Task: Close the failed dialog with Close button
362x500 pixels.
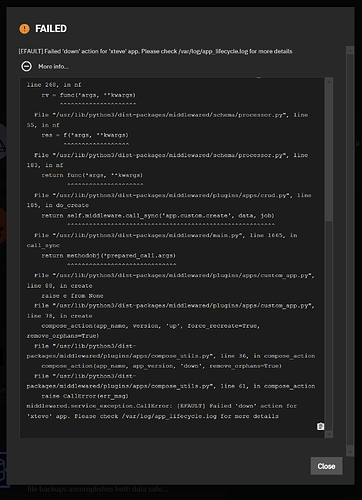Action: (326, 466)
